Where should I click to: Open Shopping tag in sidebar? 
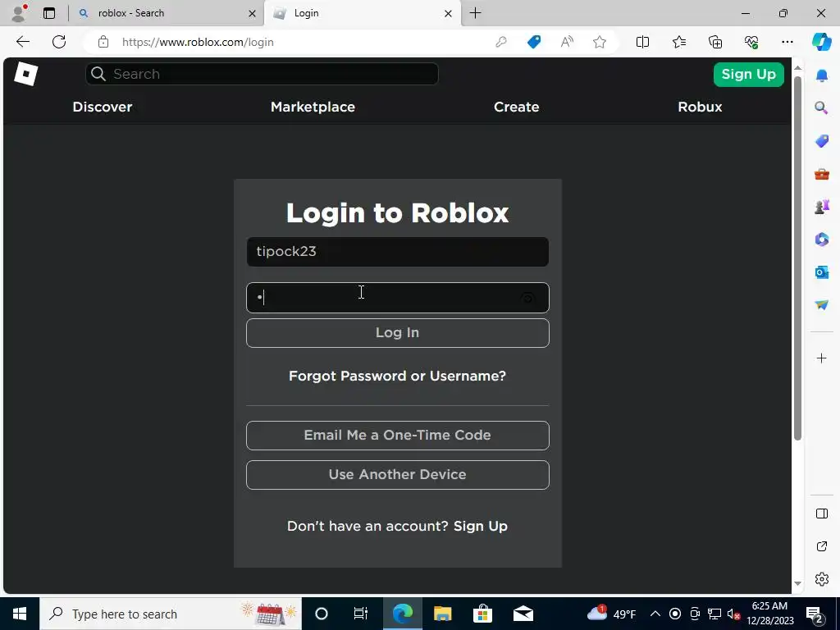821,141
